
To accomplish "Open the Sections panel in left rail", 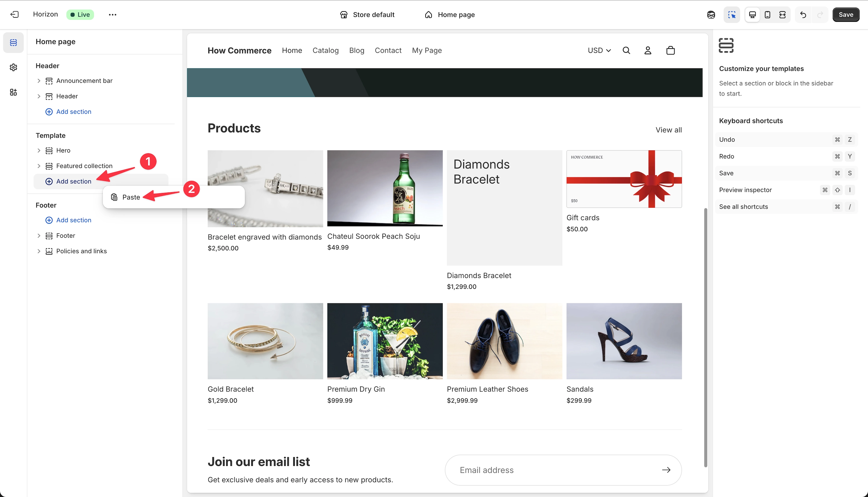I will coord(13,43).
